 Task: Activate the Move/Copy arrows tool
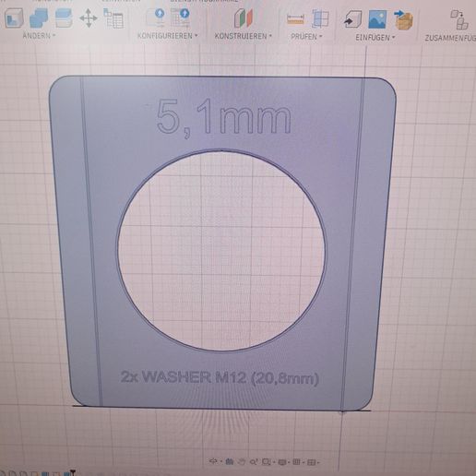89,18
